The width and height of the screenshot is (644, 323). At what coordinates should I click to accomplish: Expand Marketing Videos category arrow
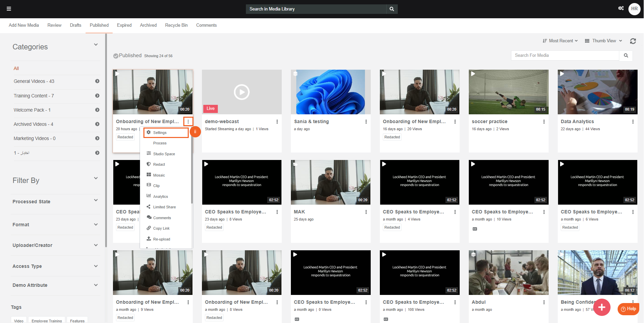click(97, 138)
